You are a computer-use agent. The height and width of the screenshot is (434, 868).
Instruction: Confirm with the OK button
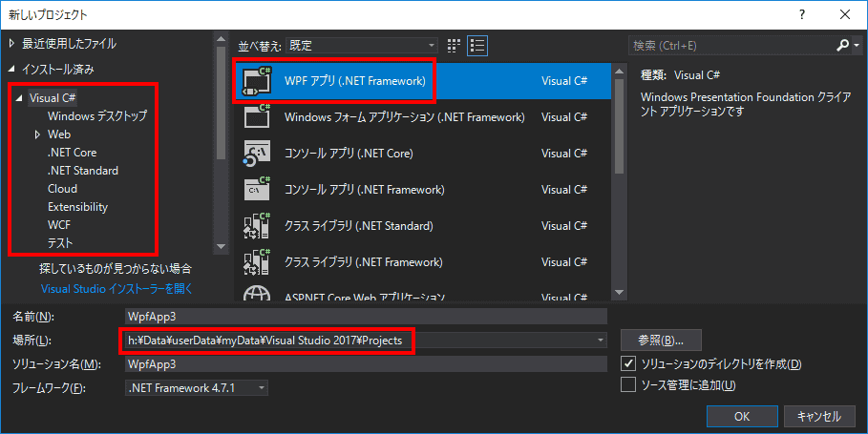[x=742, y=416]
